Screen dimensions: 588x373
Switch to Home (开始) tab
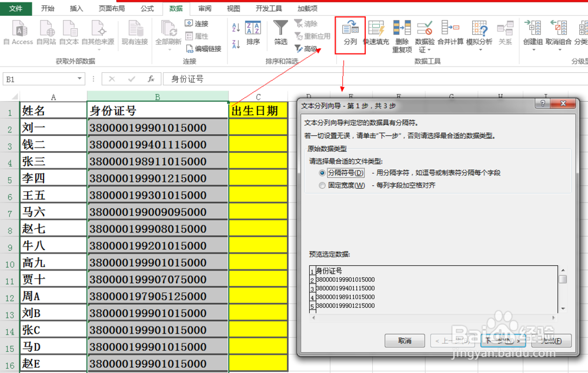point(48,8)
